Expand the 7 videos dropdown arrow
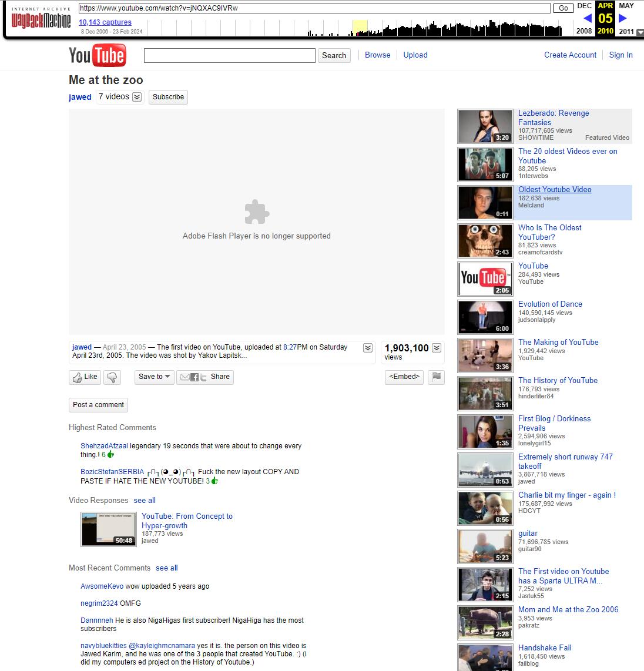 [137, 97]
